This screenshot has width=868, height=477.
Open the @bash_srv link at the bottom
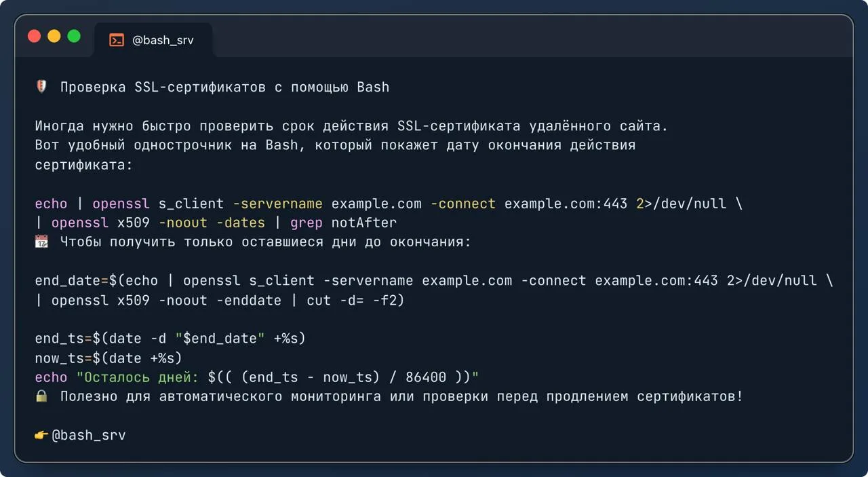[89, 436]
